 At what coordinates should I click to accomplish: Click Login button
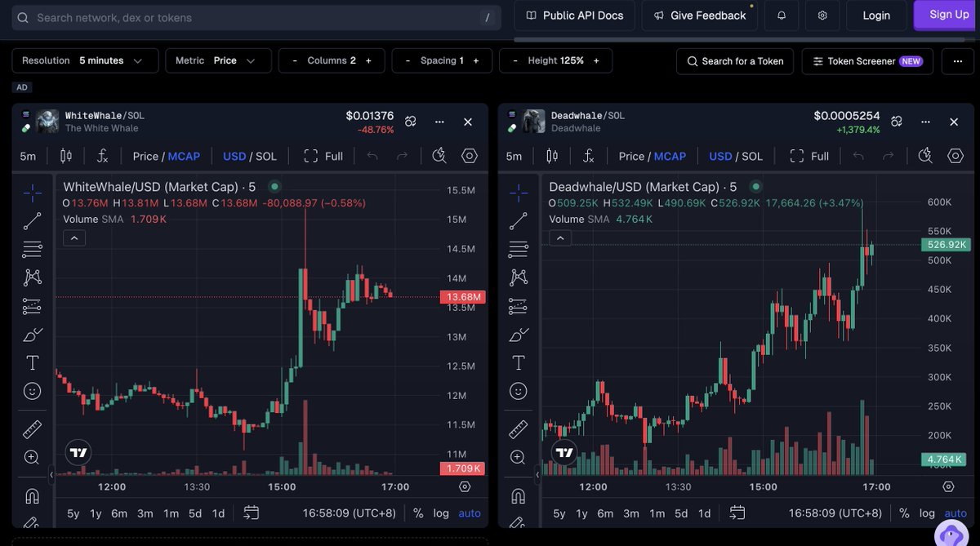pos(876,16)
